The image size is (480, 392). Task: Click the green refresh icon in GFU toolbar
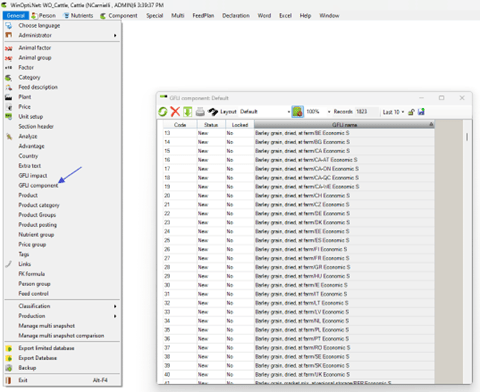(x=163, y=112)
